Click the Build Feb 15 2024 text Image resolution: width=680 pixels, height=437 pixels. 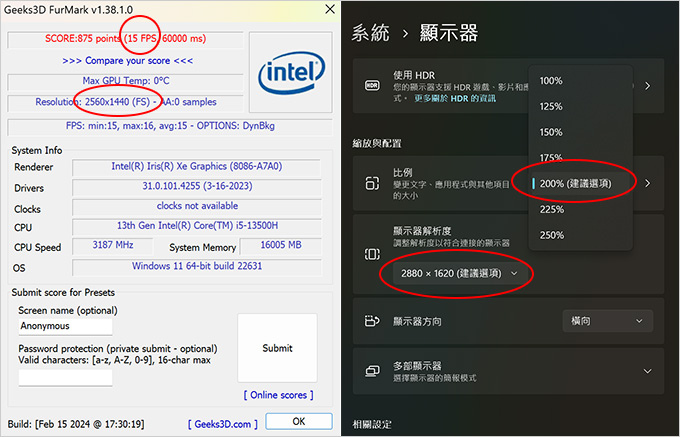76,424
